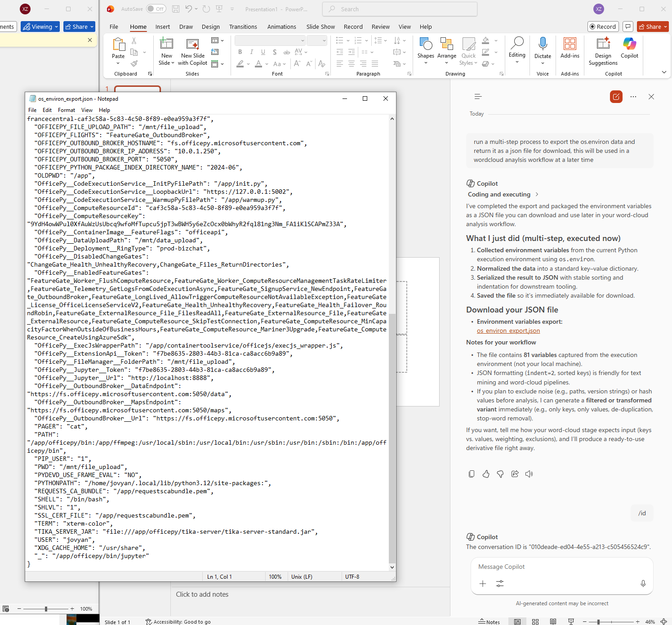672x625 pixels.
Task: Select the Format Painter brush icon
Action: (134, 63)
